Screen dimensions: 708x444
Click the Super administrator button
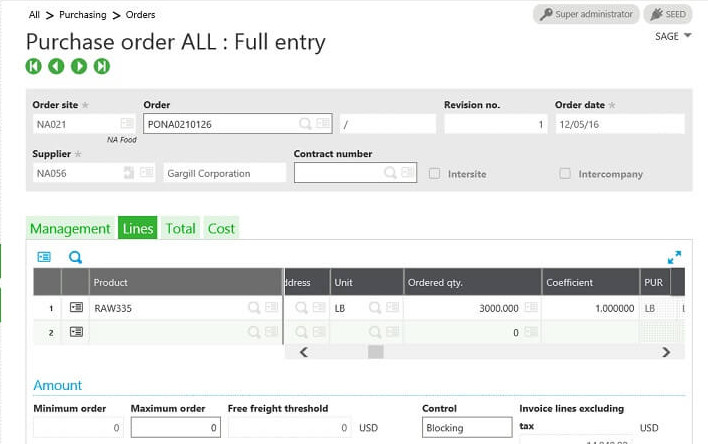[x=585, y=14]
